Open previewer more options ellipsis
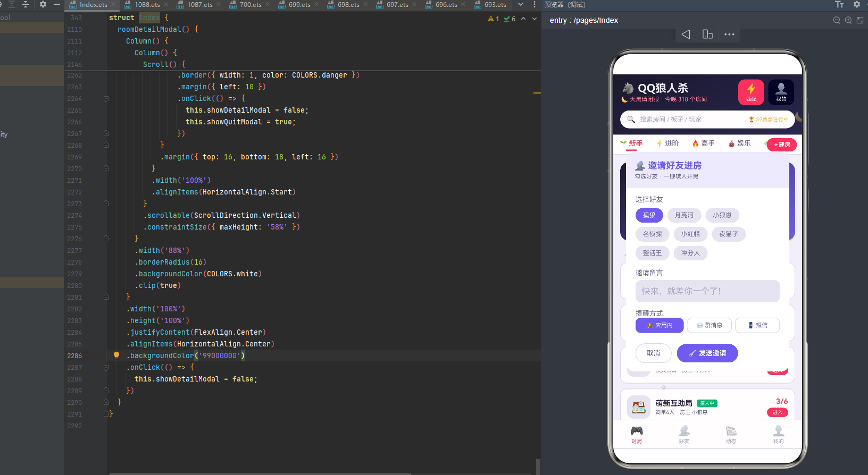868x475 pixels. coord(729,35)
